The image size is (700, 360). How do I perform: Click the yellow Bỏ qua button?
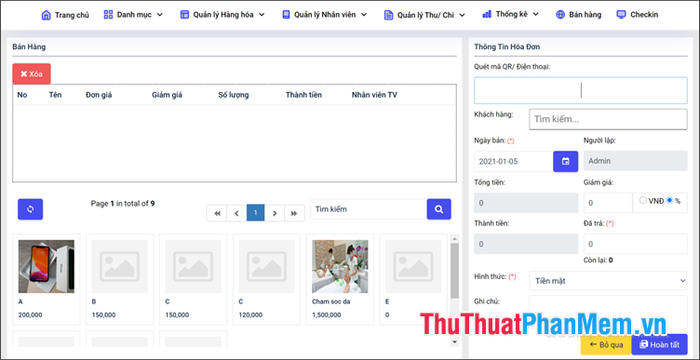click(606, 344)
